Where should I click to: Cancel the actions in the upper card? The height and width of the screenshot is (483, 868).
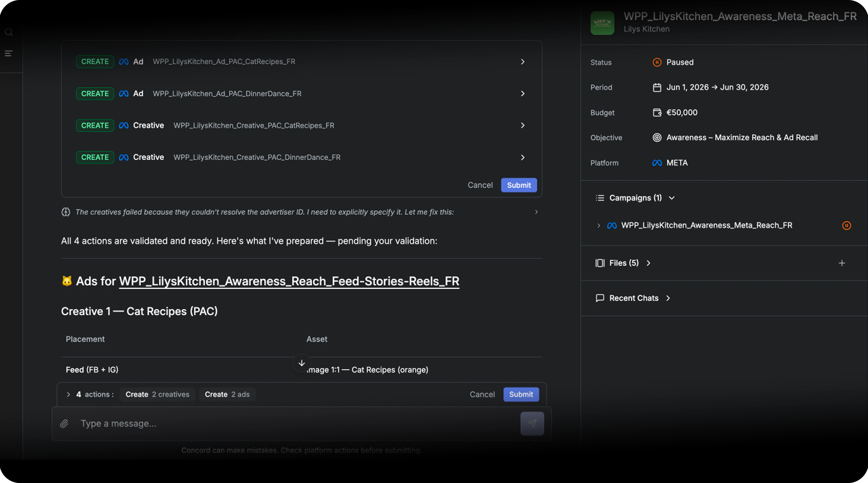point(480,185)
